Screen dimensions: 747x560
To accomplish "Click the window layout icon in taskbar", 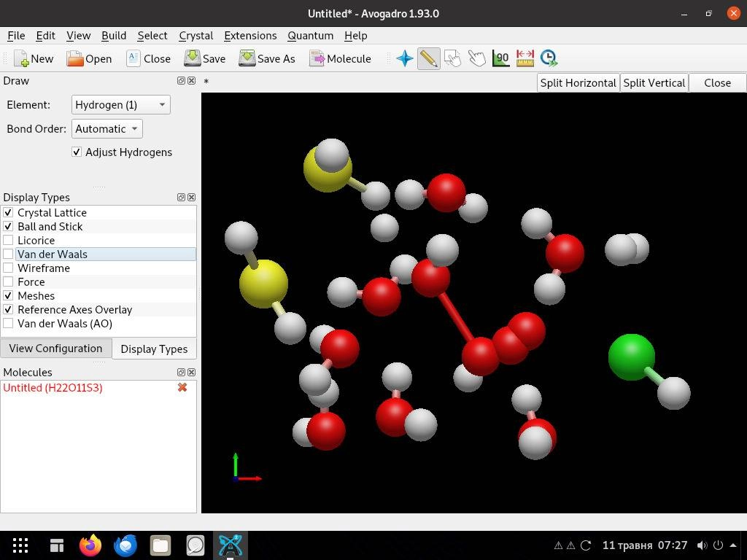I will click(57, 545).
